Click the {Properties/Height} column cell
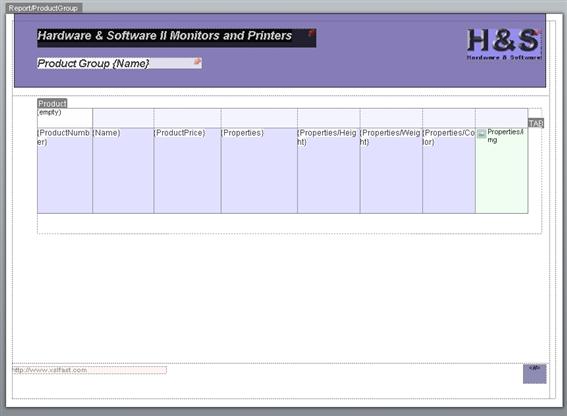This screenshot has height=416, width=567. coord(329,170)
